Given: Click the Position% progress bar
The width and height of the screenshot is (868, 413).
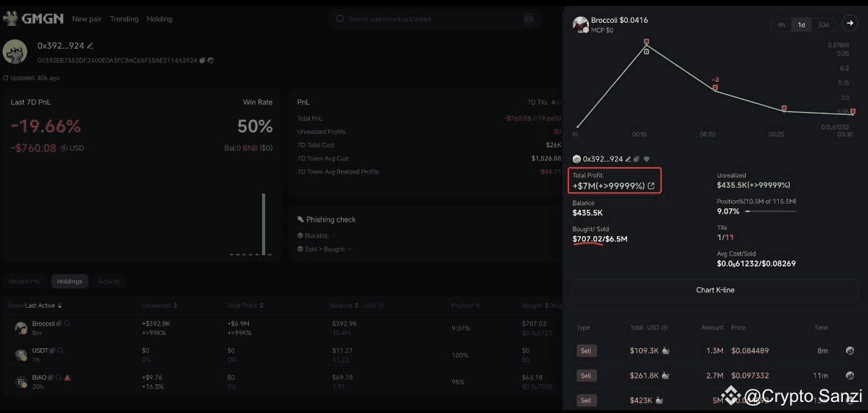Looking at the screenshot, I should [770, 211].
